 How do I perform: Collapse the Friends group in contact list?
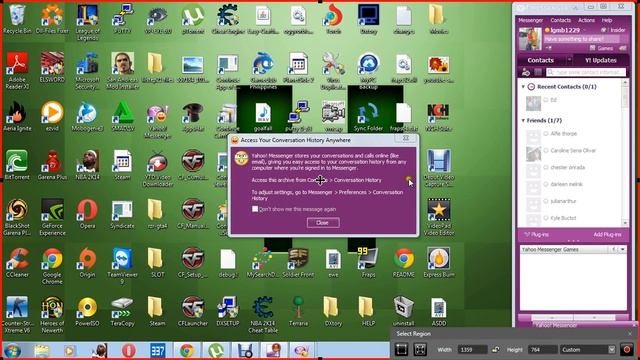click(523, 120)
